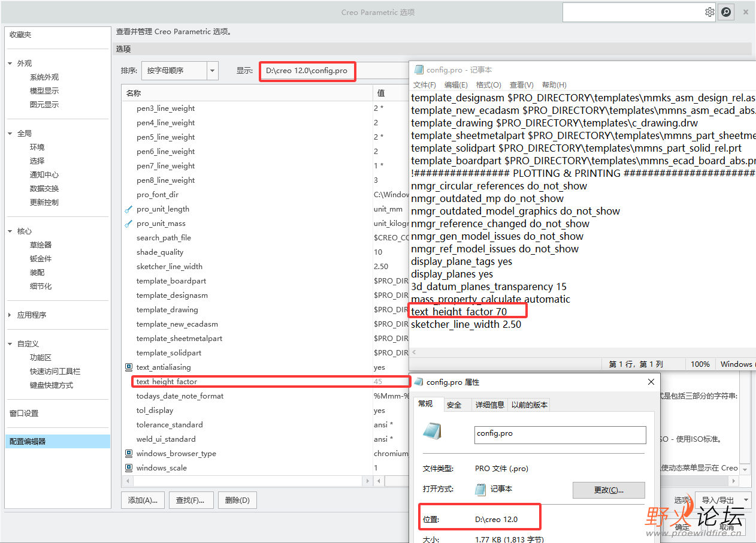Click display_planes yes line in Notepad

pos(452,274)
